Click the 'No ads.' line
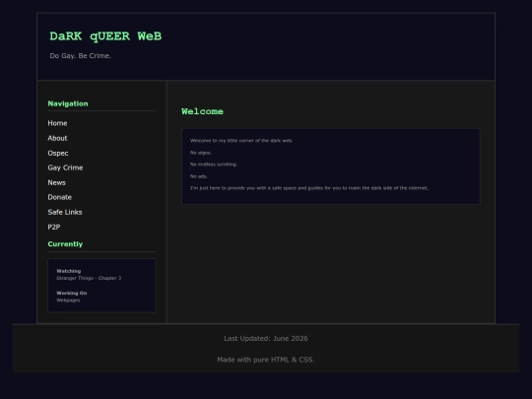The width and height of the screenshot is (532, 399). [x=199, y=176]
